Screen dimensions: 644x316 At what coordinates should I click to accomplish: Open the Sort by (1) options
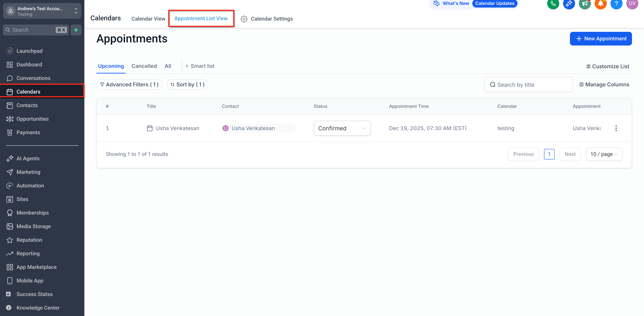tap(188, 85)
